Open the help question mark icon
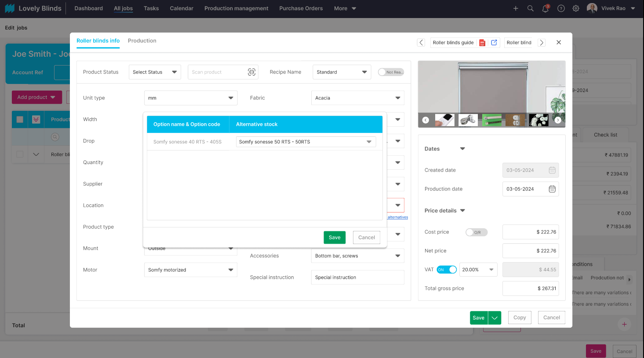This screenshot has width=644, height=358. coord(561,8)
